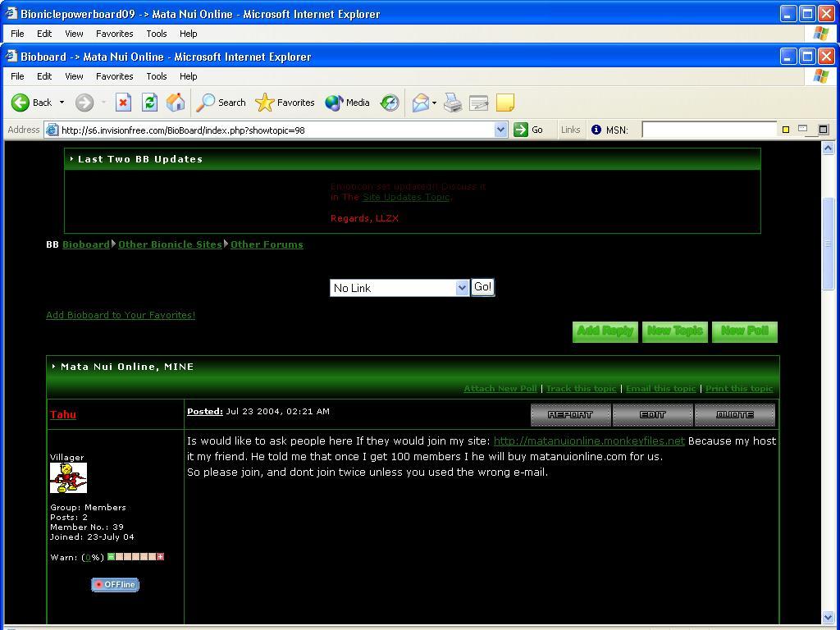Refresh the page with the green arrows icon

[x=149, y=103]
